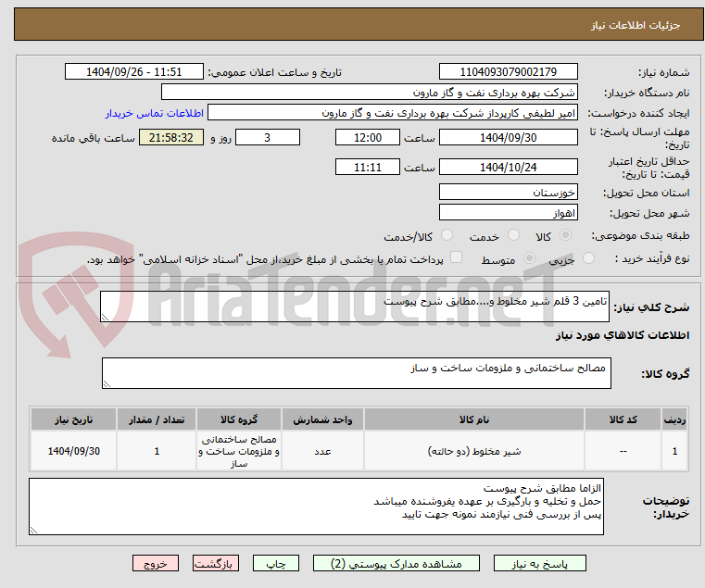The height and width of the screenshot is (588, 705).
Task: Click the توضیحات خریدار notes textarea
Action: [317, 507]
